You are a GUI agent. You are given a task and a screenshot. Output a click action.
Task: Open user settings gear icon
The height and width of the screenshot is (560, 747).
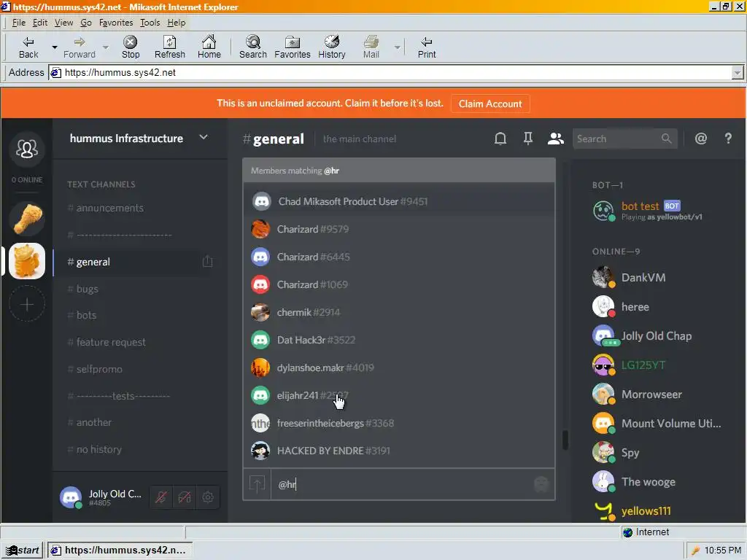click(208, 497)
